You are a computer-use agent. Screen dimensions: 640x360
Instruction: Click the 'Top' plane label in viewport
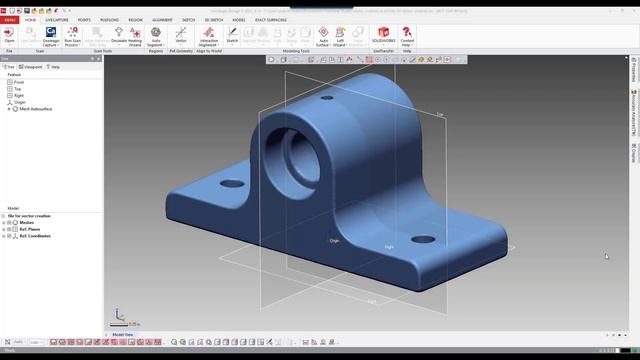pos(440,114)
